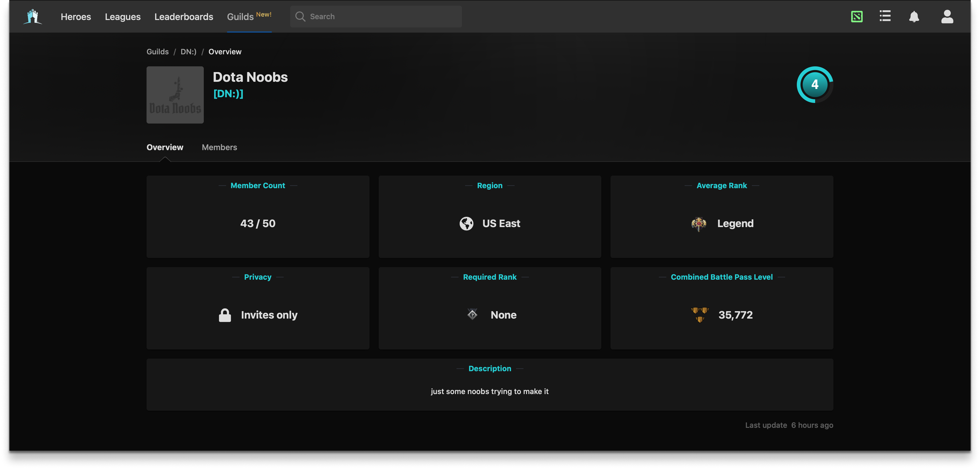Open Leaderboards from the nav bar
This screenshot has height=469, width=980.
[184, 17]
